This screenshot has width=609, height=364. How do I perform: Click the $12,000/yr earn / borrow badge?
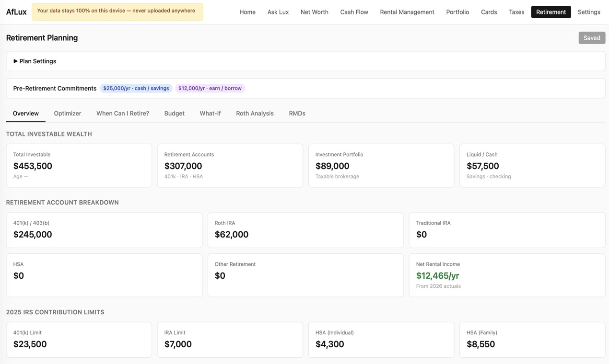[x=210, y=88]
